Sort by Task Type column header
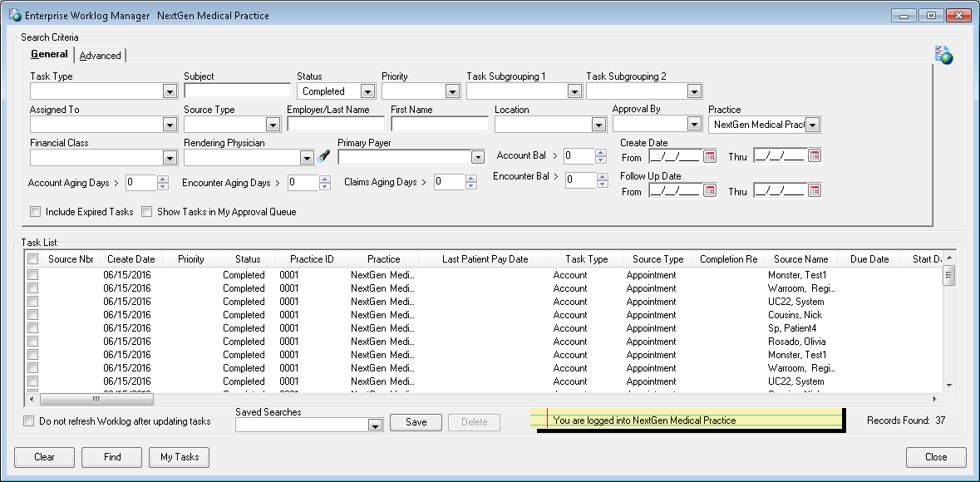The image size is (980, 482). click(x=586, y=258)
